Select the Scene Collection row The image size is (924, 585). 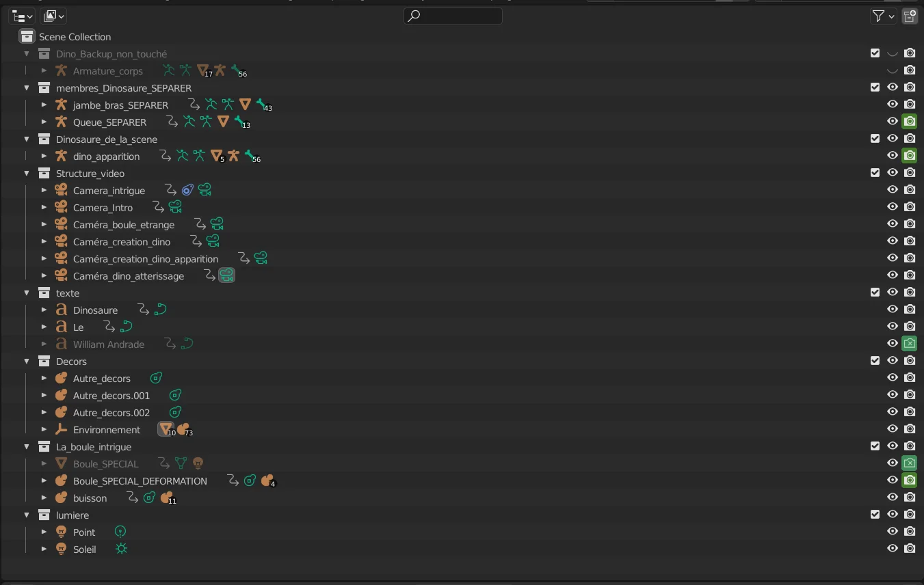[75, 37]
